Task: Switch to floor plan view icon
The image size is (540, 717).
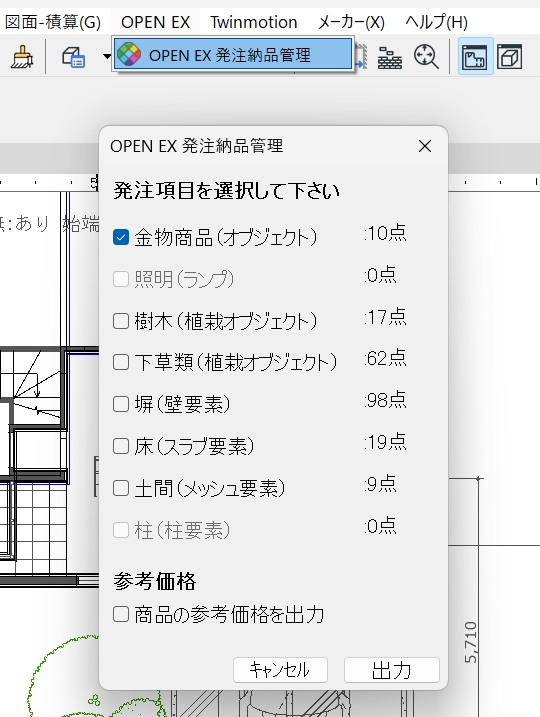Action: click(475, 57)
